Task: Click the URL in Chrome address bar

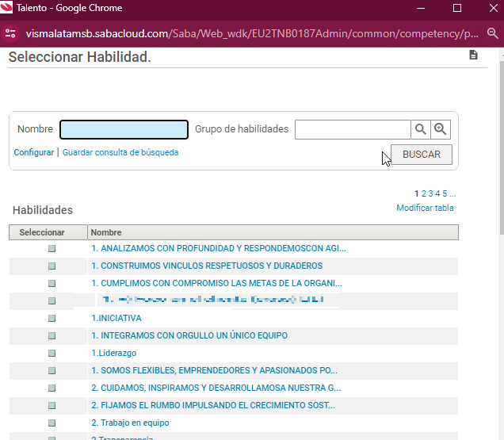Action: coord(252,33)
